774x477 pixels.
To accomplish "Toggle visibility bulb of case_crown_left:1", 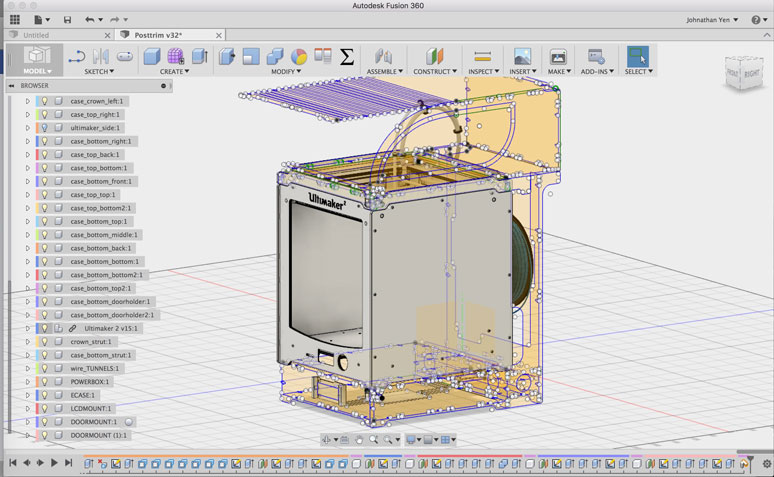I will tap(44, 101).
